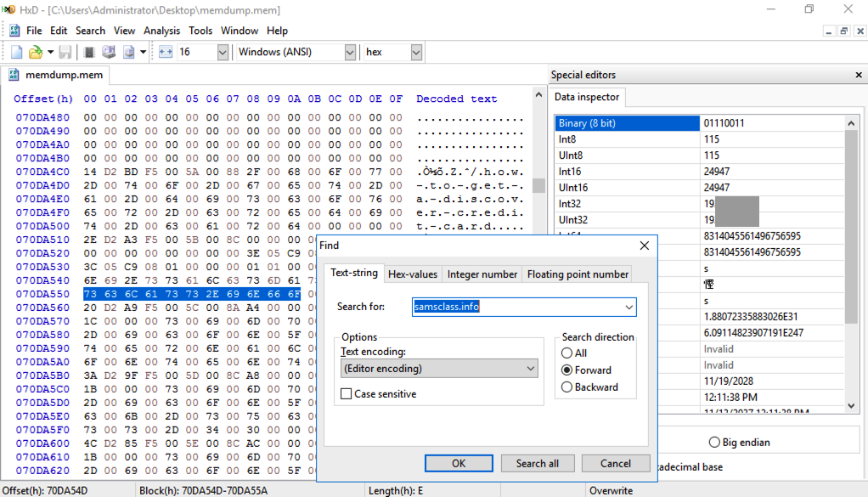Enable the Case sensitive checkbox
The height and width of the screenshot is (497, 868).
point(346,394)
